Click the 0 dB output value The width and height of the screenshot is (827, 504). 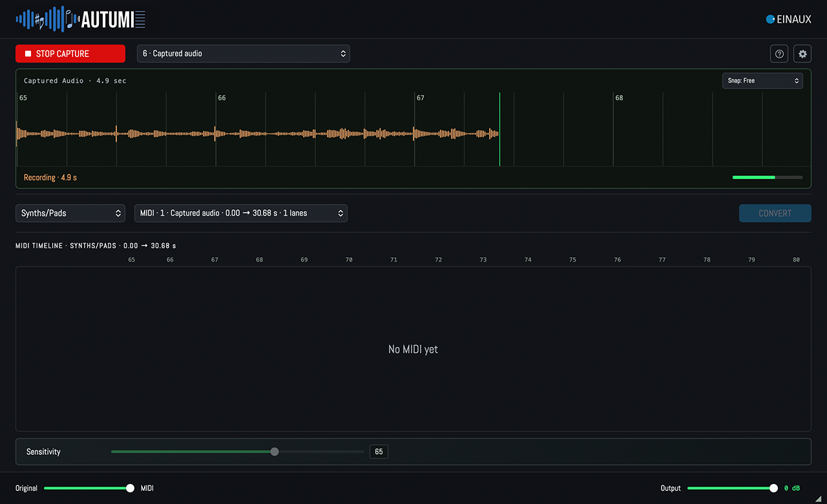792,488
